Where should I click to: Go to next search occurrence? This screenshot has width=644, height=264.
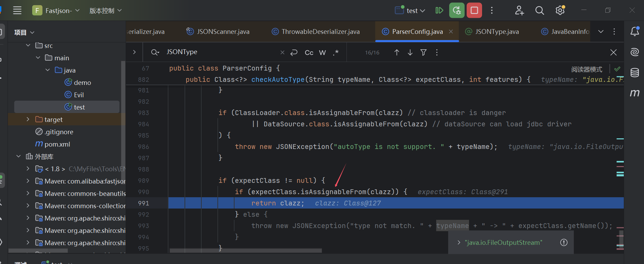(410, 52)
